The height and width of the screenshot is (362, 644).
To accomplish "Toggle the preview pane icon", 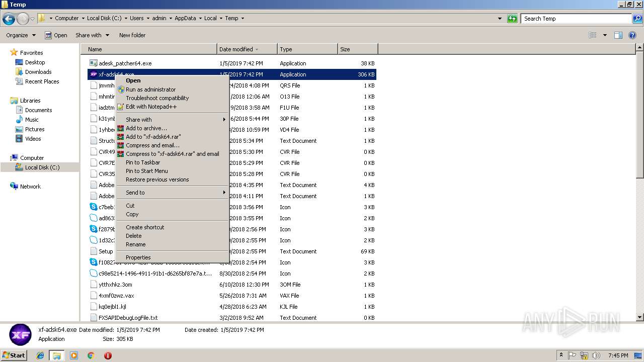I will (618, 35).
